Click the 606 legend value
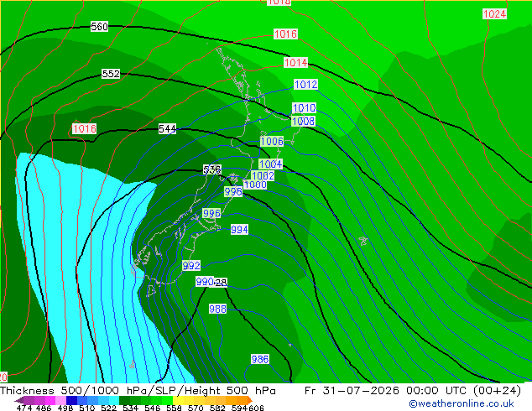Viewport: 532px width, 411px height. point(256,408)
